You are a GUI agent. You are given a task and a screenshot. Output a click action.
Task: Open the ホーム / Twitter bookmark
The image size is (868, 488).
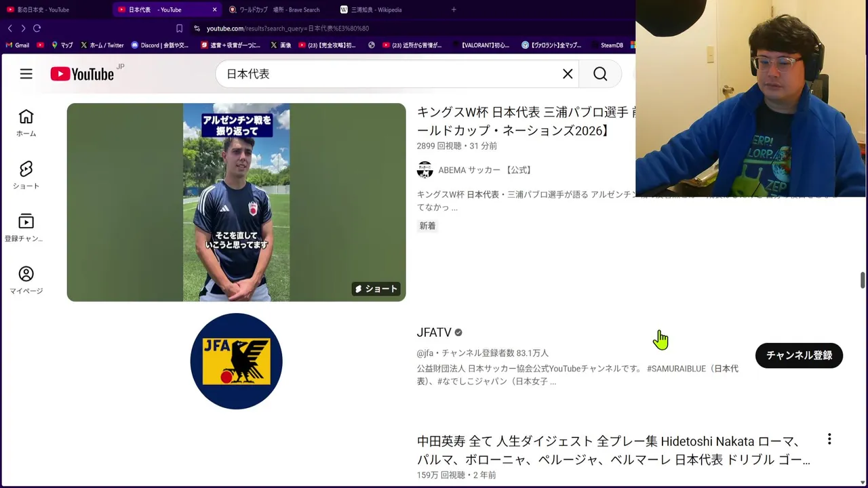coord(102,45)
